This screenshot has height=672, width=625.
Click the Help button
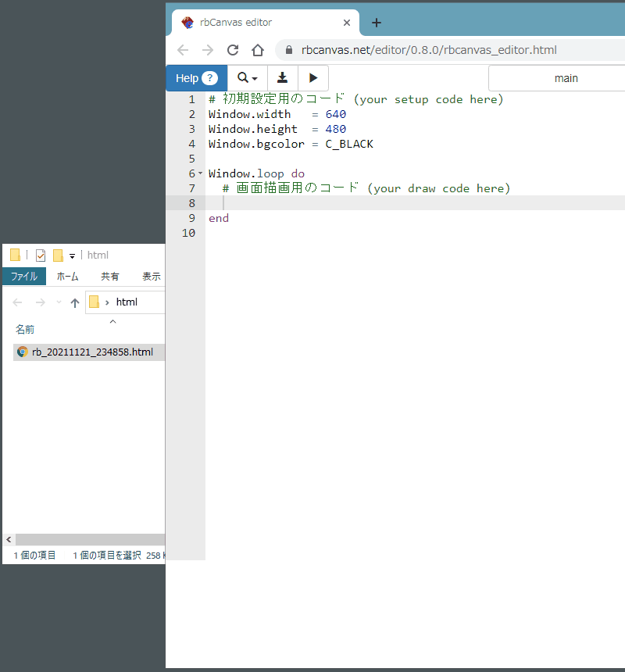[196, 78]
